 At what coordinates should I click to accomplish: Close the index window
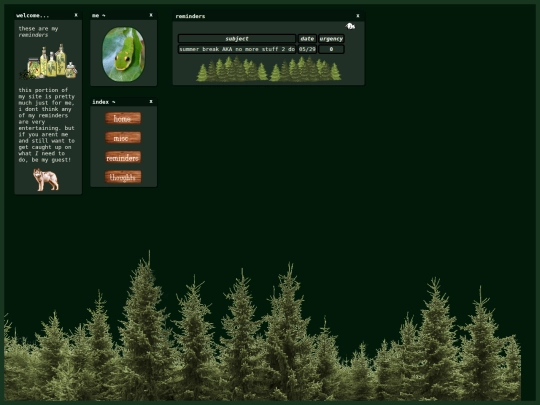151,102
